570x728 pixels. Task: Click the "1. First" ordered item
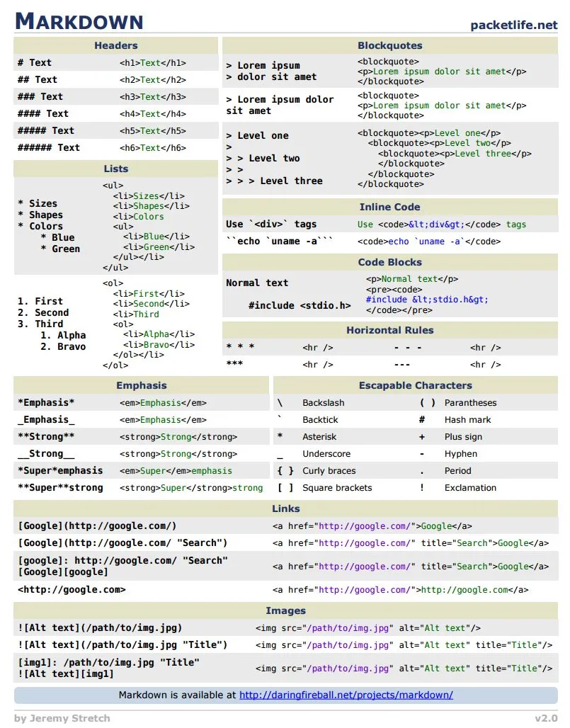[x=40, y=301]
